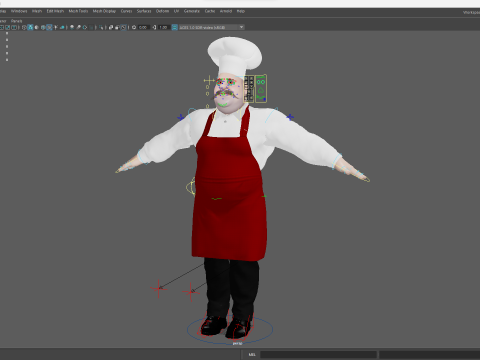Viewport: 480px width, 360px height.
Task: Select the red foot control on left shoe
Action: (x=213, y=324)
